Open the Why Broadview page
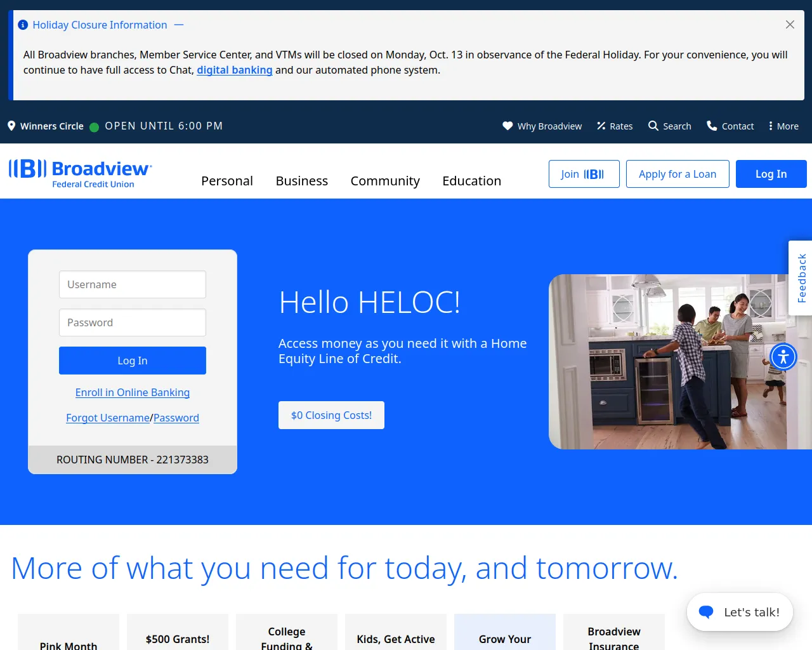812x650 pixels. click(549, 126)
